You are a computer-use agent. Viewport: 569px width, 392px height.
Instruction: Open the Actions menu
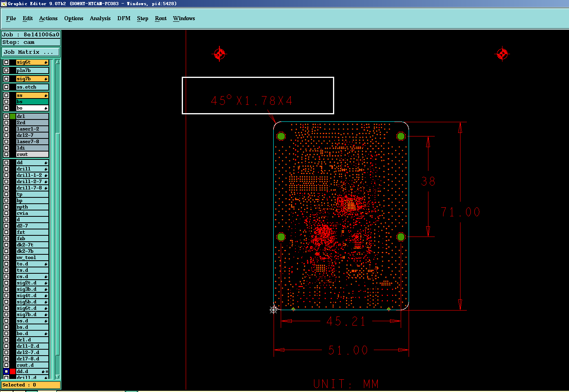coord(48,19)
